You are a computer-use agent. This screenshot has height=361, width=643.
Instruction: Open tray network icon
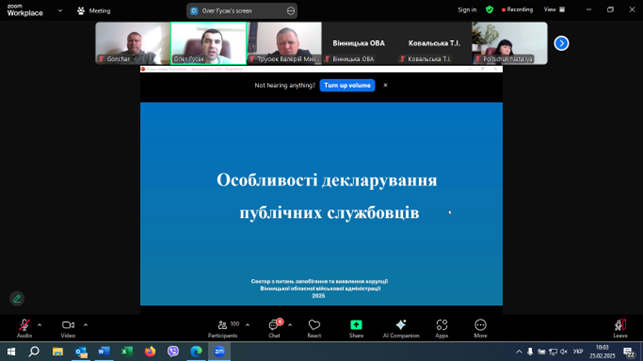[553, 352]
